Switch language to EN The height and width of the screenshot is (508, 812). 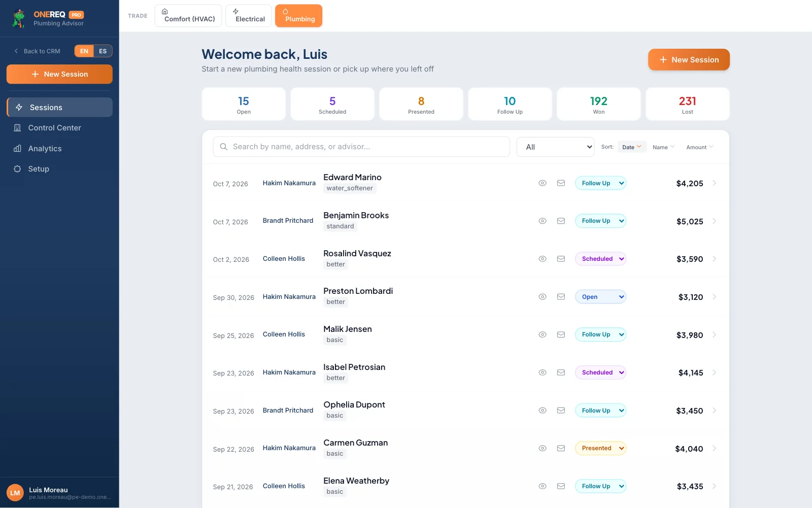[84, 51]
